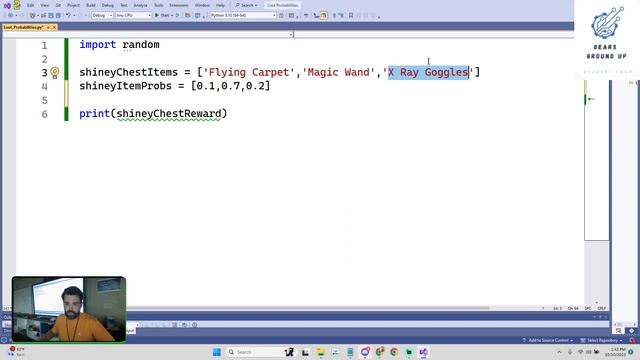Open the Python environment selector dropdown
Viewport: 640px width, 360px height.
pos(243,15)
